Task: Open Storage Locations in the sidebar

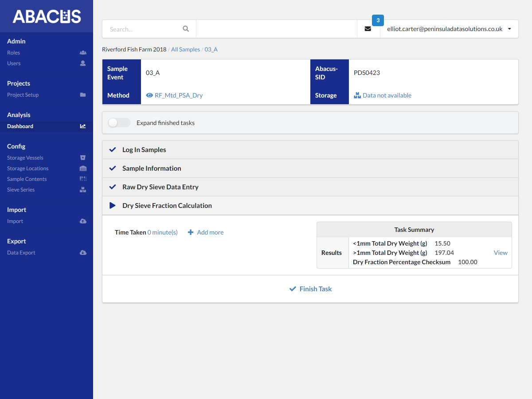Action: (x=47, y=168)
